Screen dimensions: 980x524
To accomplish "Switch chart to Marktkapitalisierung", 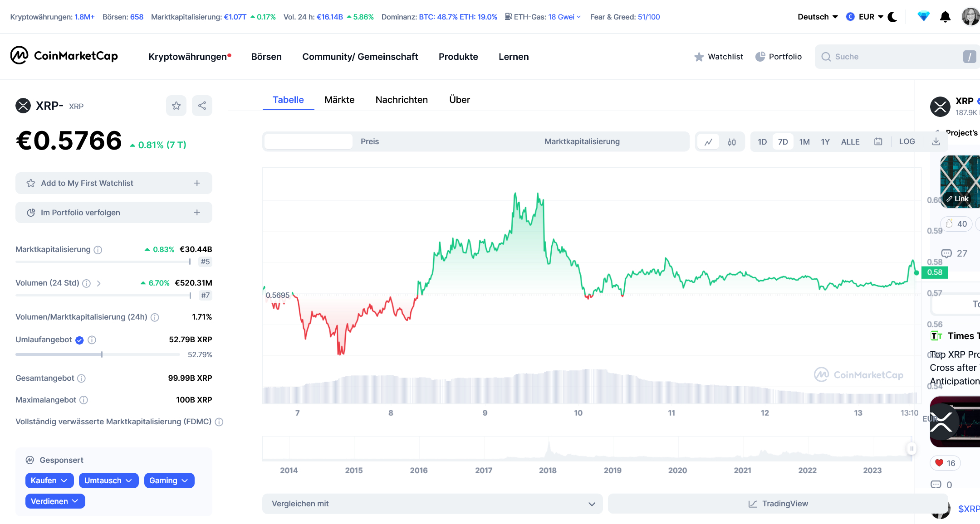I will point(582,141).
